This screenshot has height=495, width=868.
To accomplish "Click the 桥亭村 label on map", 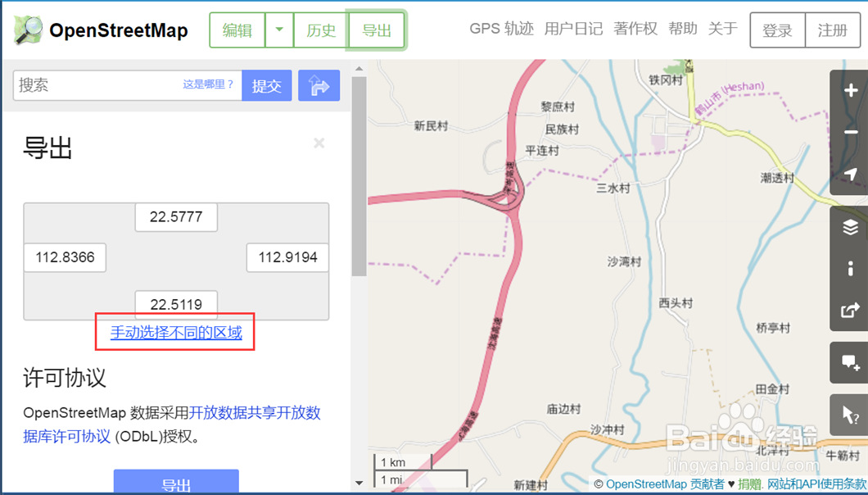I will pos(773,328).
